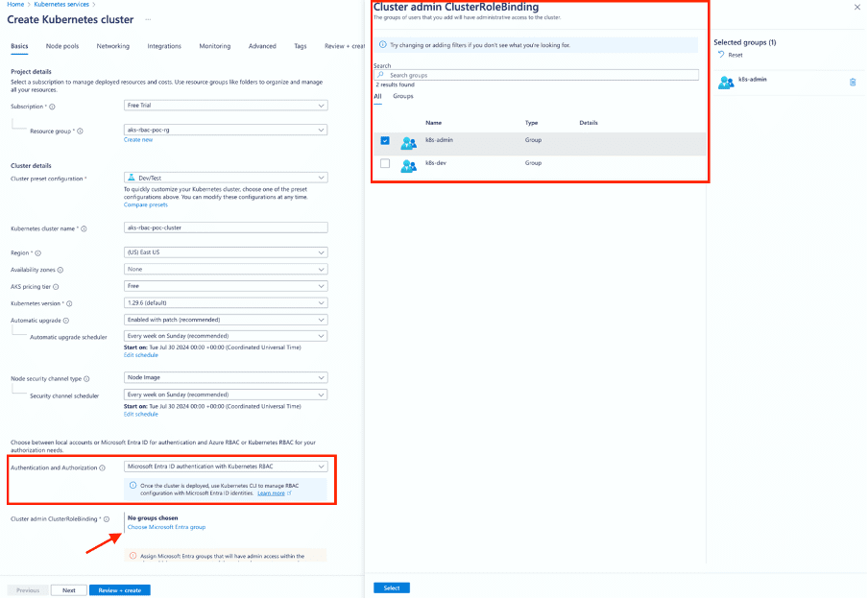This screenshot has height=599, width=868.
Task: Click AKS pricing tier info icon
Action: click(x=56, y=287)
